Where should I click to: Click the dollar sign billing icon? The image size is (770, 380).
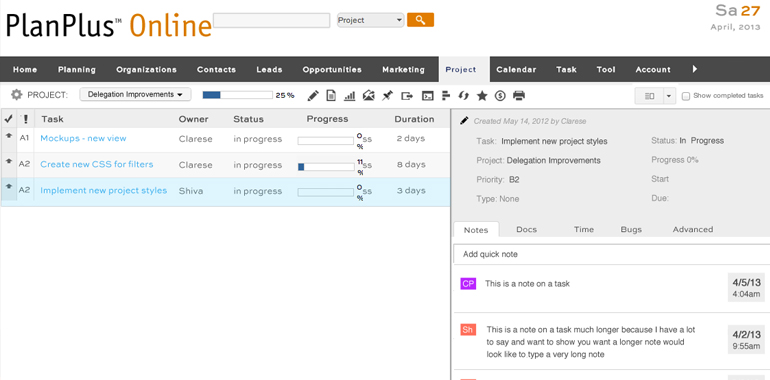500,96
